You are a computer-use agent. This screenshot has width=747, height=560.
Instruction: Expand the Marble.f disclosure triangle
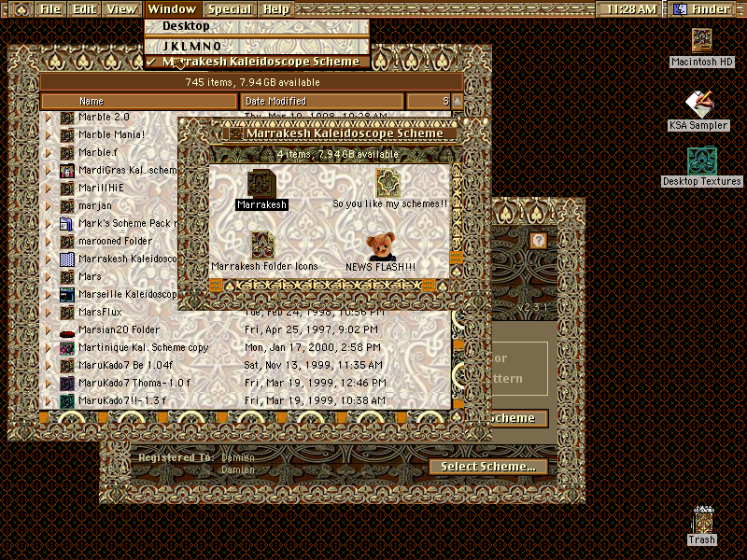(x=48, y=153)
